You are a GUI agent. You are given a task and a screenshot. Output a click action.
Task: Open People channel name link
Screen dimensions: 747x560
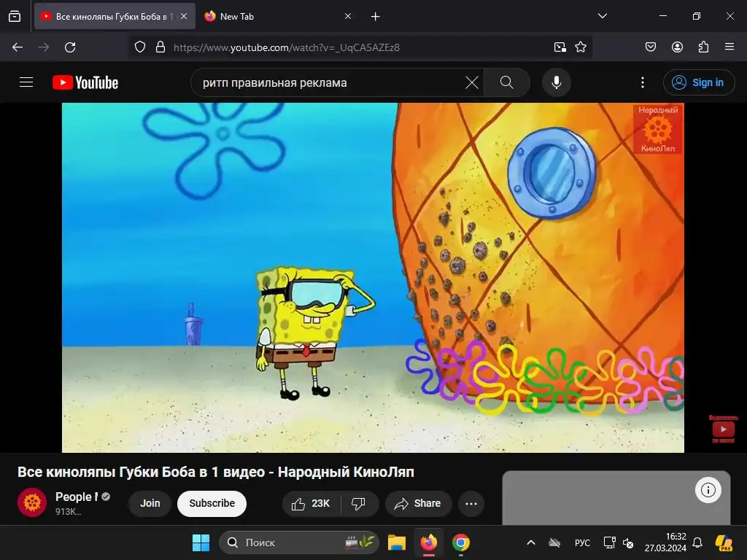coord(77,497)
